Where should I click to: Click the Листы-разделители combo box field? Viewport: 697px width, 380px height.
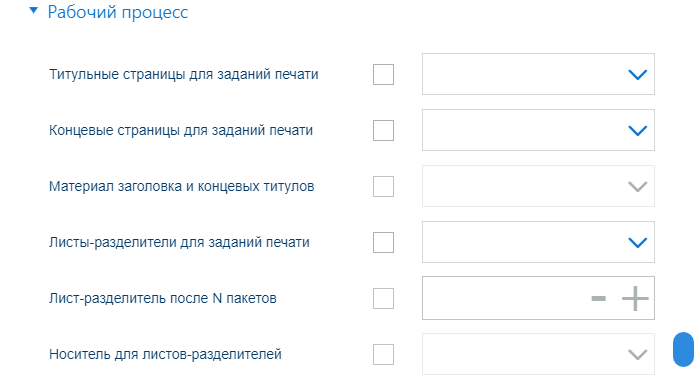point(538,242)
